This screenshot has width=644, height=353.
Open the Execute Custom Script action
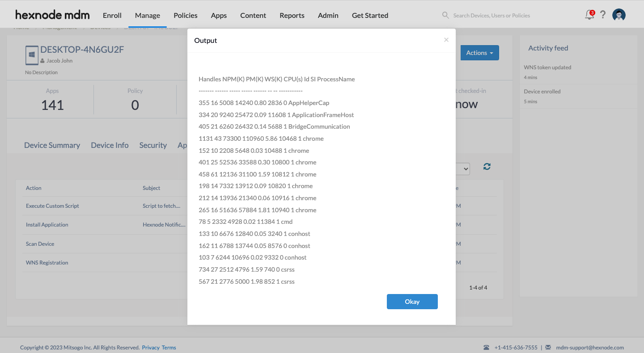(52, 206)
